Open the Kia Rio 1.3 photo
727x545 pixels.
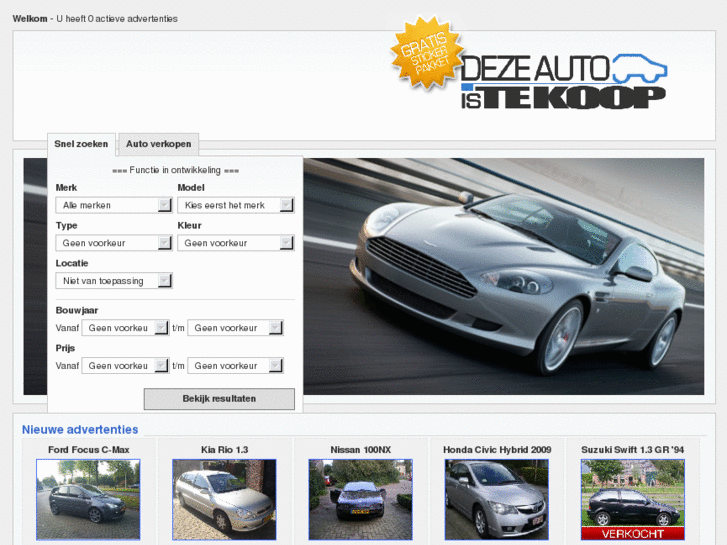coord(224,499)
